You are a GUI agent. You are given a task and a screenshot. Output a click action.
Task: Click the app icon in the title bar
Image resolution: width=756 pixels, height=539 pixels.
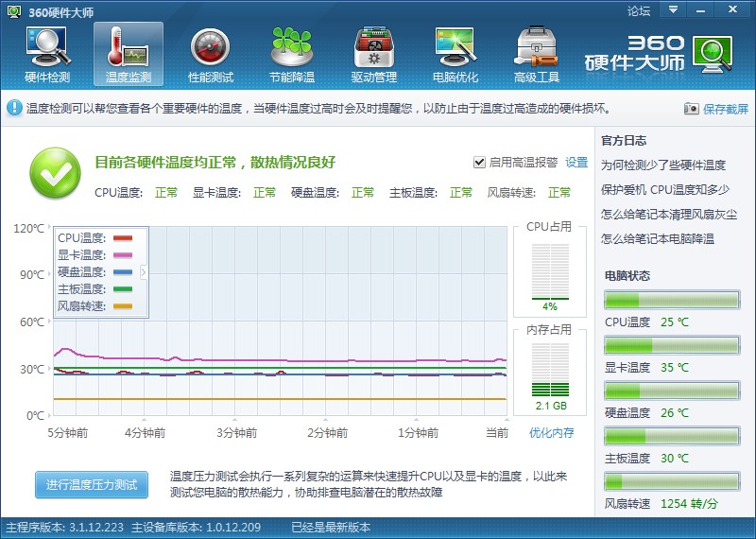coord(14,11)
